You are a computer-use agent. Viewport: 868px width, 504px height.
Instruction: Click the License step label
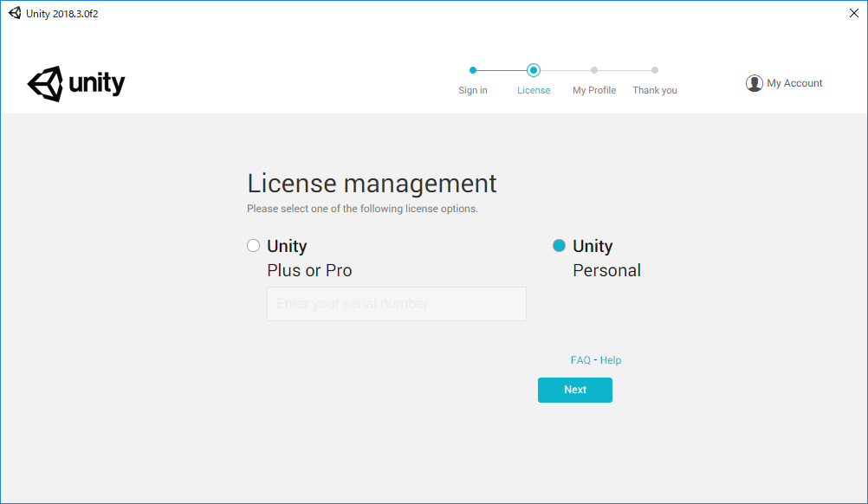(533, 90)
